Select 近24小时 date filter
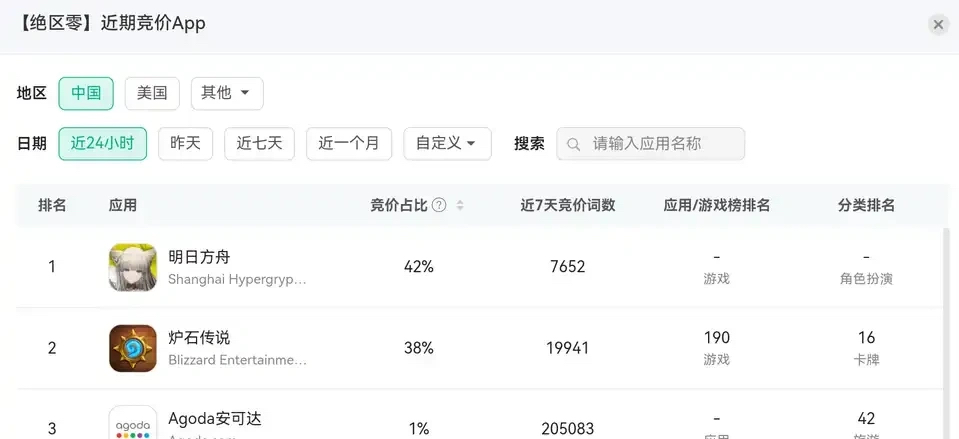The width and height of the screenshot is (959, 439). (102, 143)
